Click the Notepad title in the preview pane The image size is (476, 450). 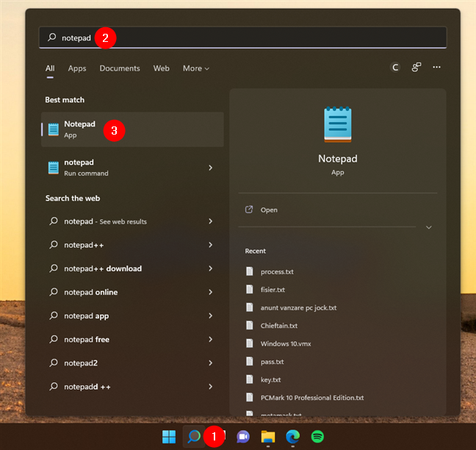tap(338, 159)
